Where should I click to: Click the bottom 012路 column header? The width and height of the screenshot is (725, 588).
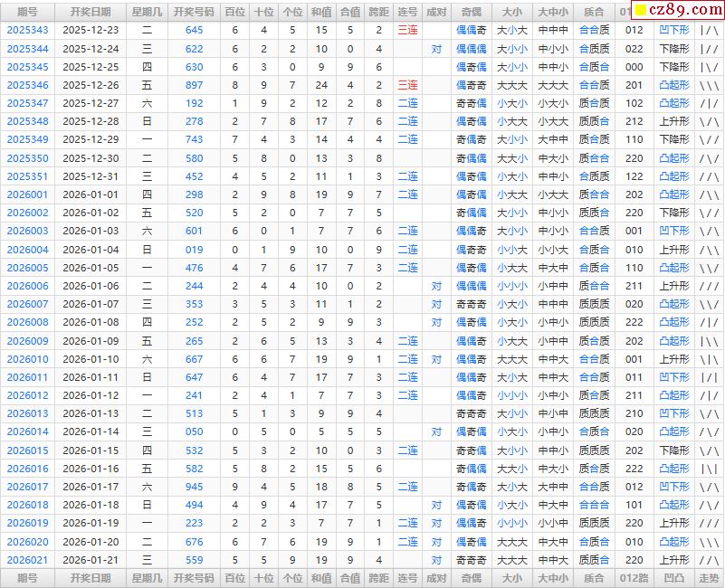[x=634, y=578]
